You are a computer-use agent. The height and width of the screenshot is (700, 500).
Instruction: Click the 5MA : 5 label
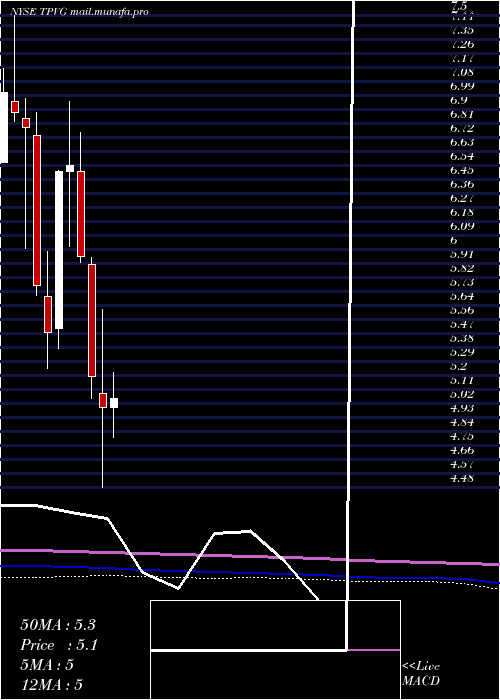pyautogui.click(x=47, y=665)
